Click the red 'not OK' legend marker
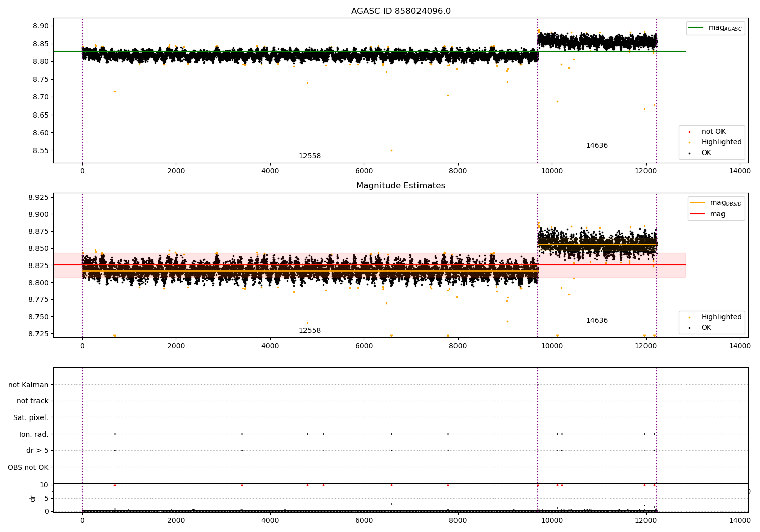Viewport: 760px width, 532px height. [689, 132]
